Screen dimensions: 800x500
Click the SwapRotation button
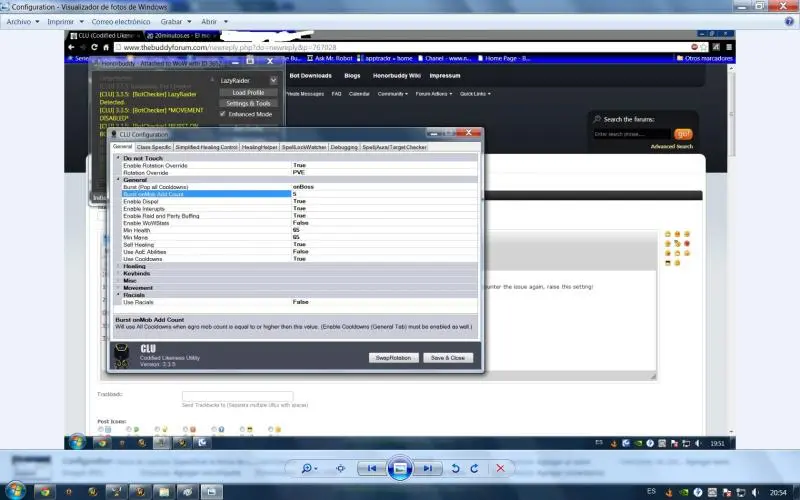391,357
